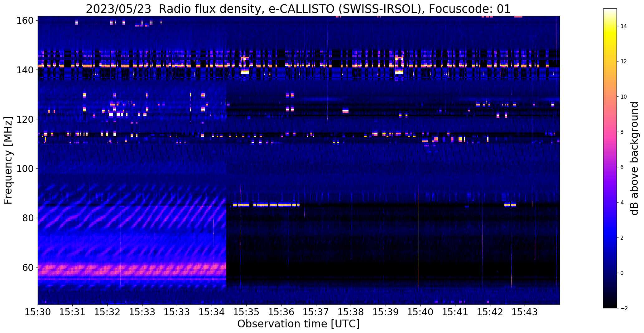Click the plot title with date 2023/05/23

tap(298, 9)
